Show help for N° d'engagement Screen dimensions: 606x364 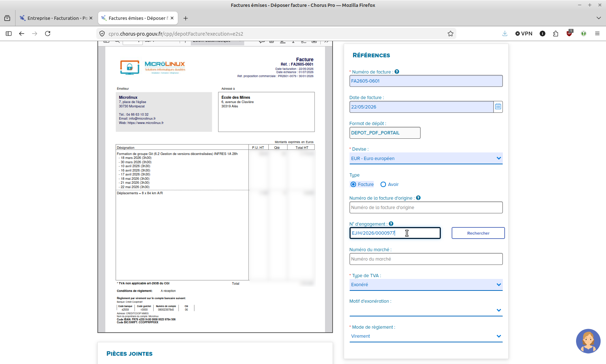391,224
